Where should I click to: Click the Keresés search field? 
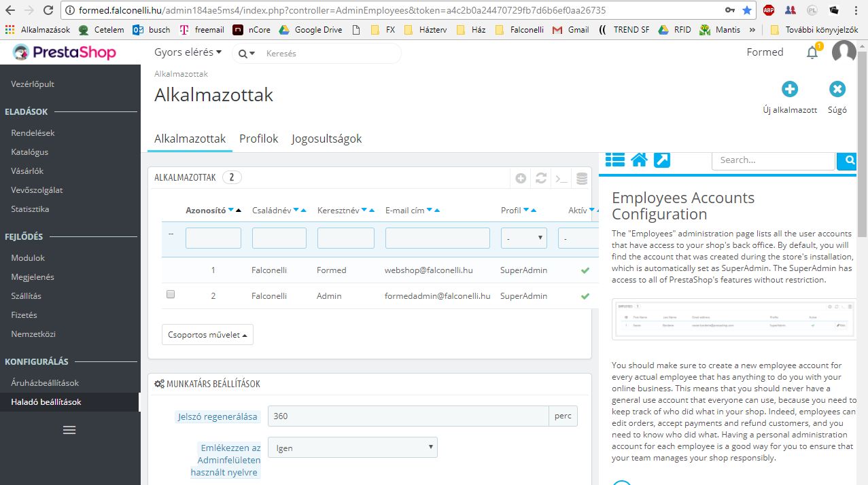coord(330,54)
